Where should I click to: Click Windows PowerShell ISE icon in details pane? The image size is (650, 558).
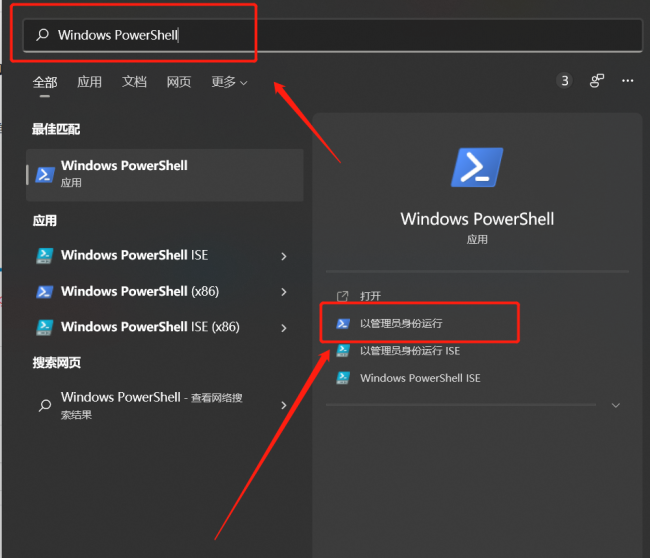coord(343,378)
